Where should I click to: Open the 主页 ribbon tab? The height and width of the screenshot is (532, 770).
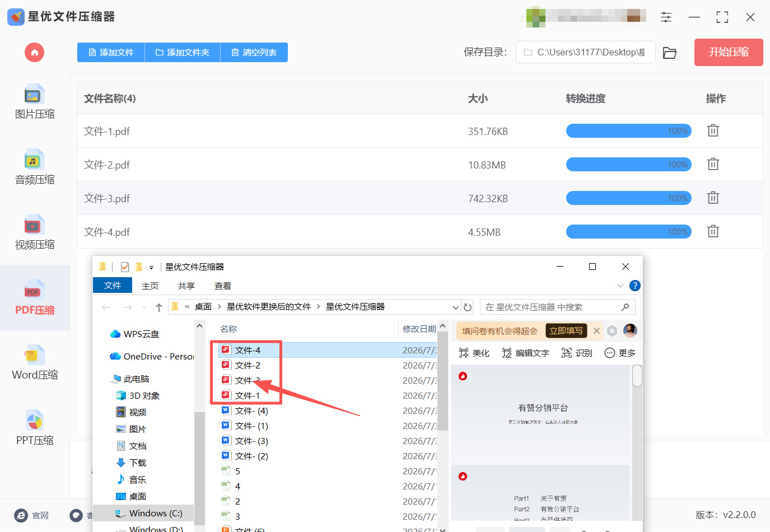(150, 286)
